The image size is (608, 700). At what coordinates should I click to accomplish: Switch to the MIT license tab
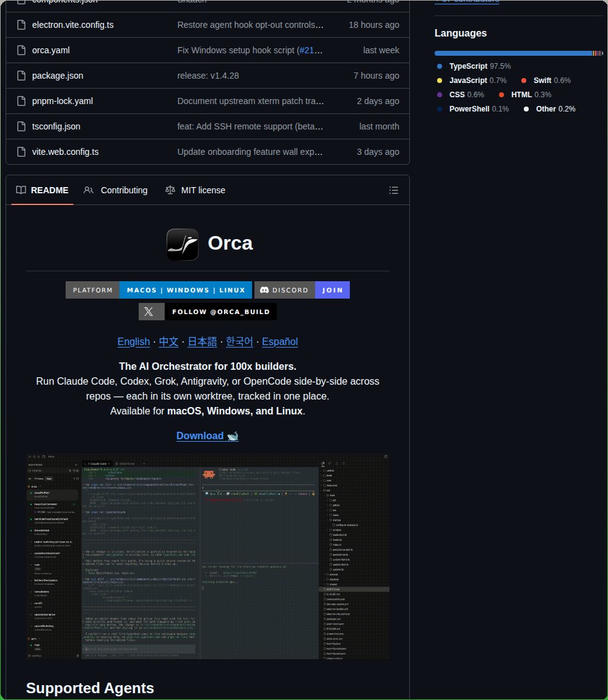[x=196, y=191]
